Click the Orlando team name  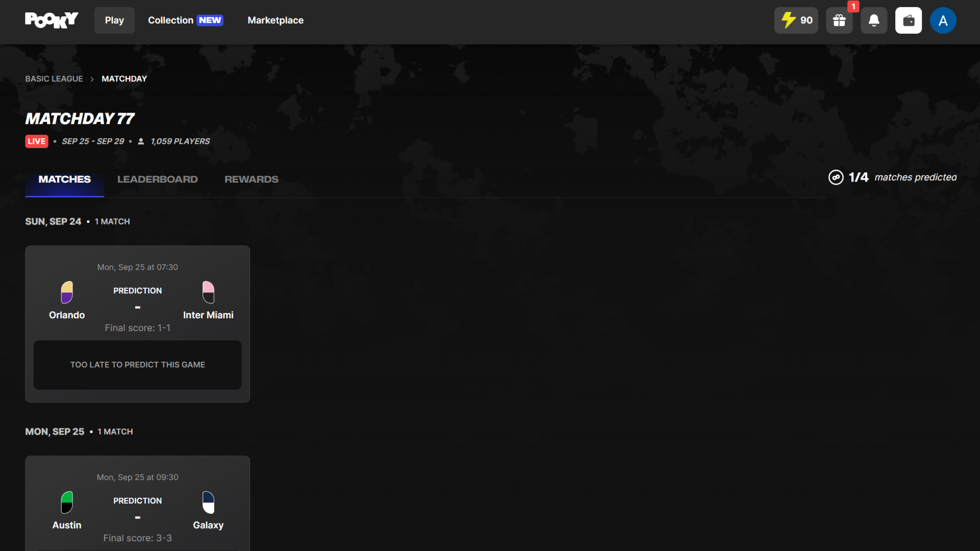67,315
